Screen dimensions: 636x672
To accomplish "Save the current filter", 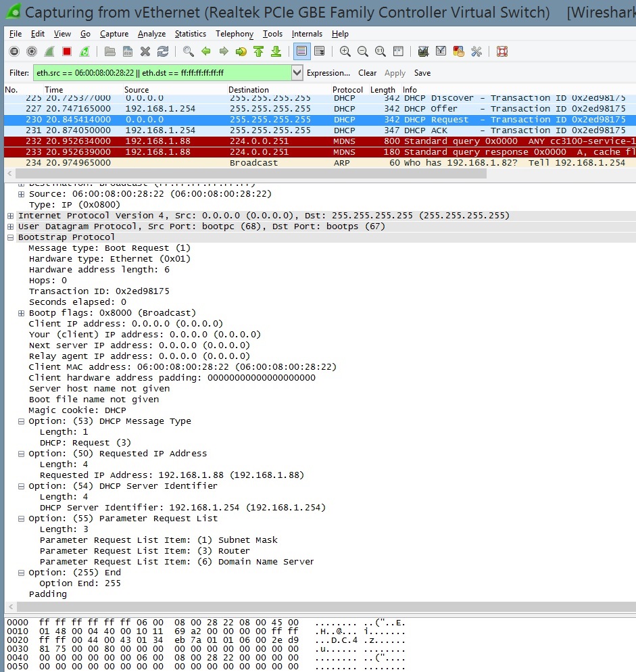I will pyautogui.click(x=422, y=73).
